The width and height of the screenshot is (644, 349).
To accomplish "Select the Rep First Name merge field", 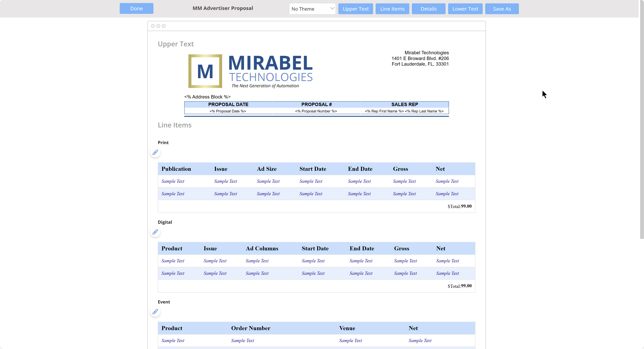I will [x=384, y=111].
